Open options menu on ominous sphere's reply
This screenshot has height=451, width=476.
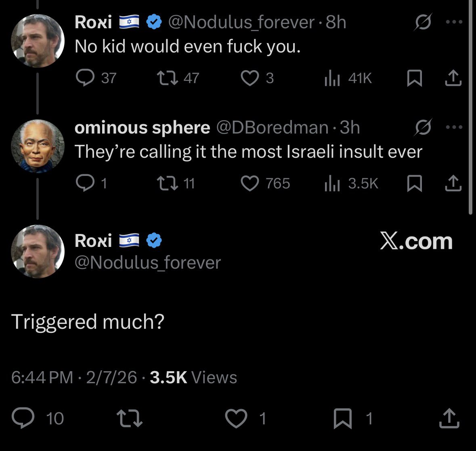pyautogui.click(x=455, y=127)
